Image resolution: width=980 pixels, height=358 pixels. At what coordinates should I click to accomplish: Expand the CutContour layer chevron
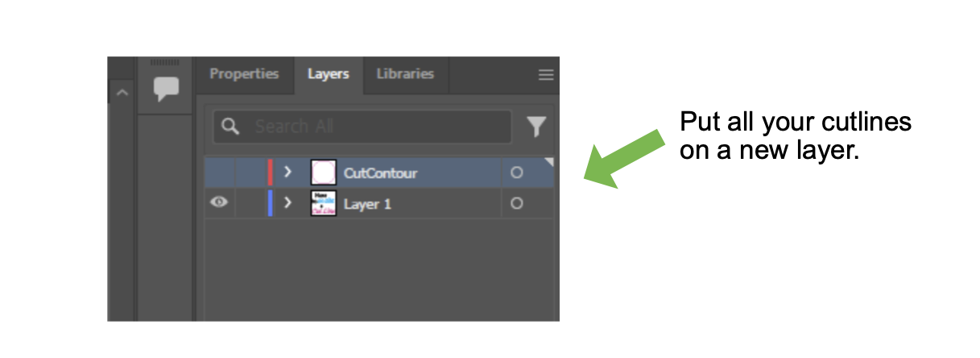pyautogui.click(x=287, y=173)
